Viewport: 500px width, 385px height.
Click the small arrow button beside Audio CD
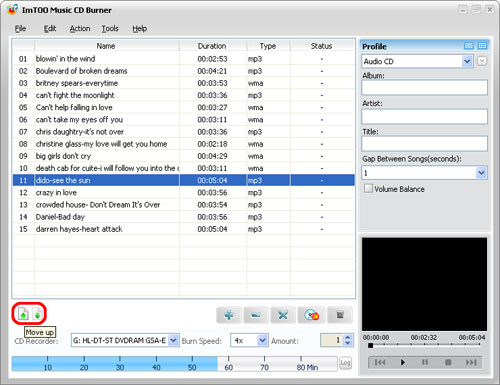pyautogui.click(x=482, y=61)
